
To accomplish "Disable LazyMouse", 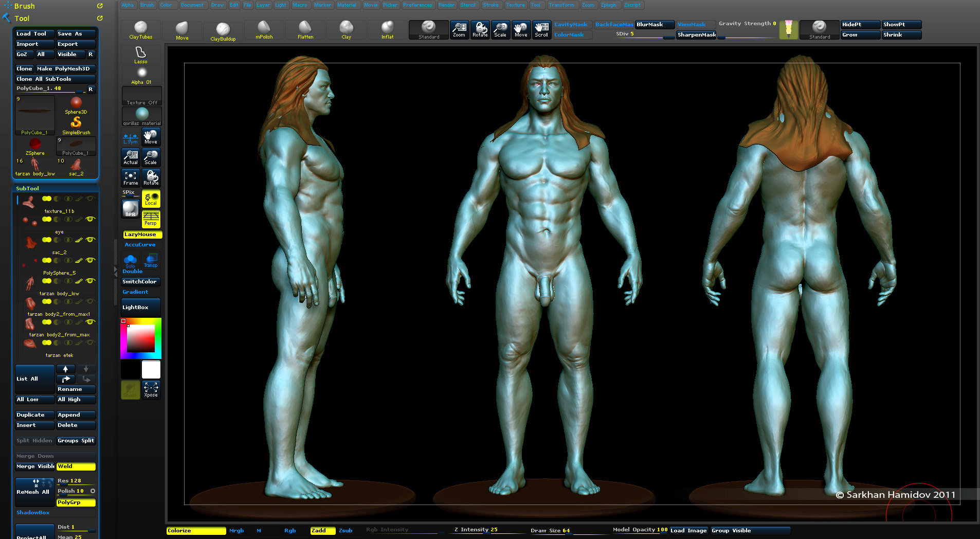I will pyautogui.click(x=142, y=235).
